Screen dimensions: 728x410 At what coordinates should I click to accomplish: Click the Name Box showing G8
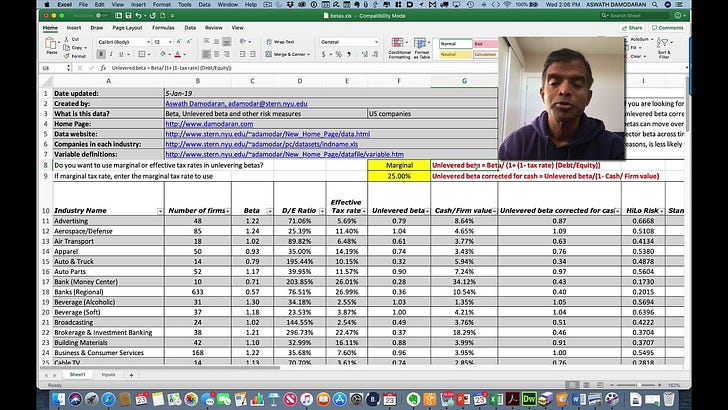click(x=56, y=68)
